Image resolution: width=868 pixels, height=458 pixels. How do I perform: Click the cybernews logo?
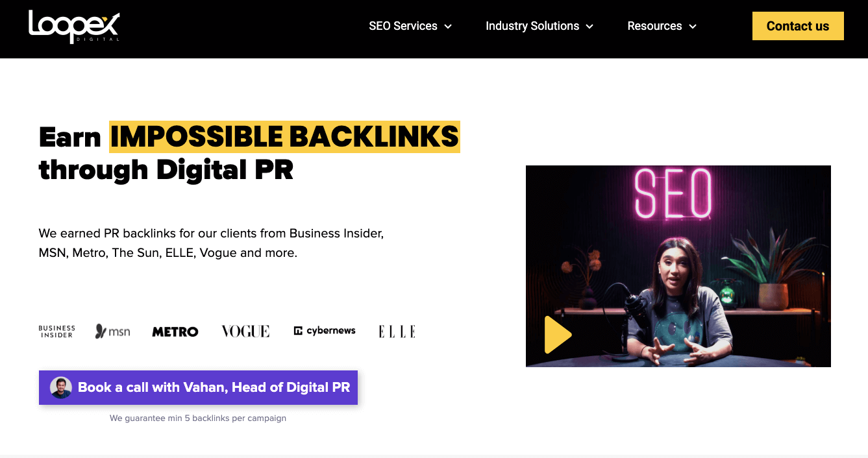(x=325, y=331)
